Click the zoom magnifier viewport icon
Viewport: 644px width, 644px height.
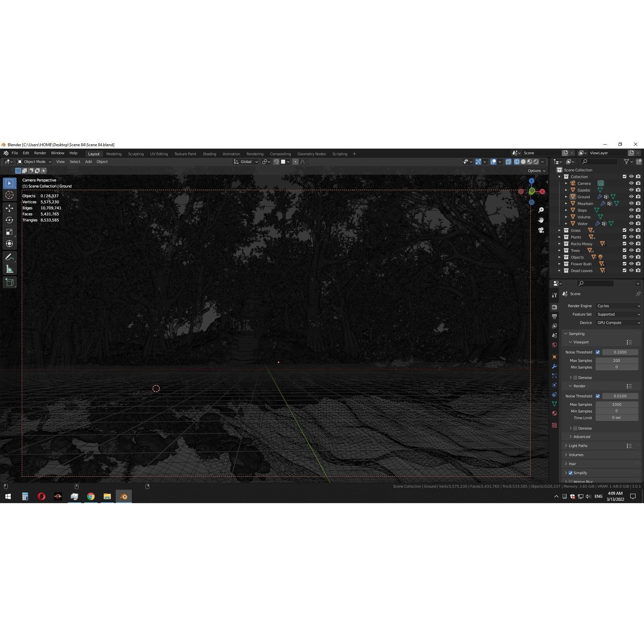pyautogui.click(x=541, y=210)
